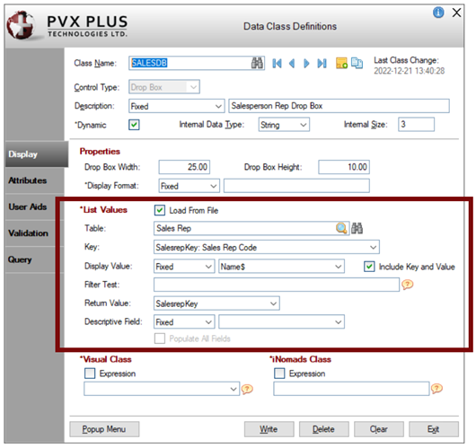This screenshot has height=448, width=476.
Task: Toggle Include Key and Value checkbox
Action: pyautogui.click(x=369, y=267)
